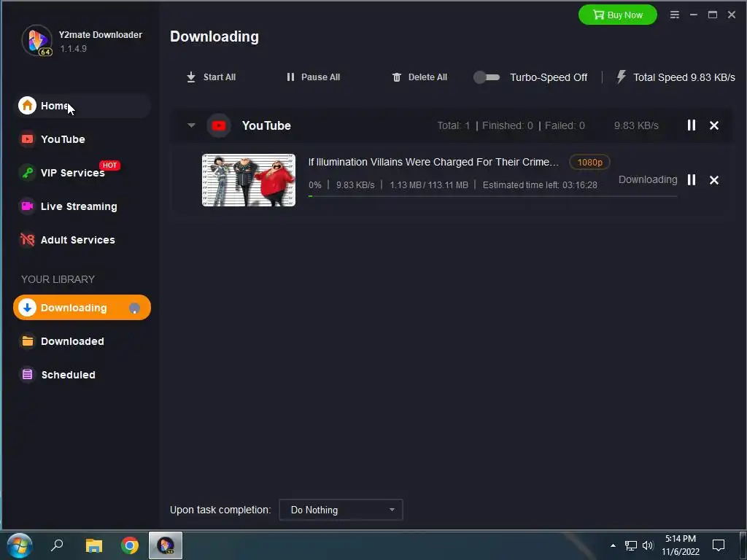
Task: Open Google Chrome from taskbar
Action: (130, 545)
